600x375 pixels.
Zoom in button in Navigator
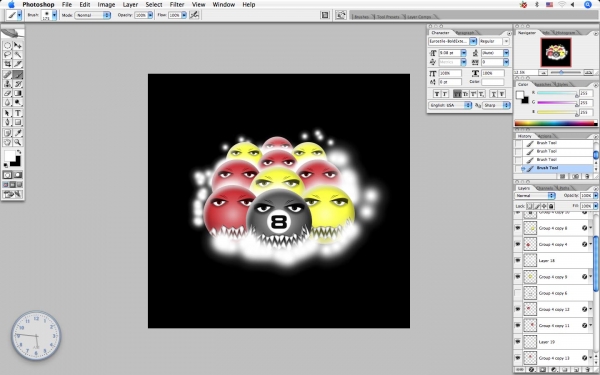point(589,72)
